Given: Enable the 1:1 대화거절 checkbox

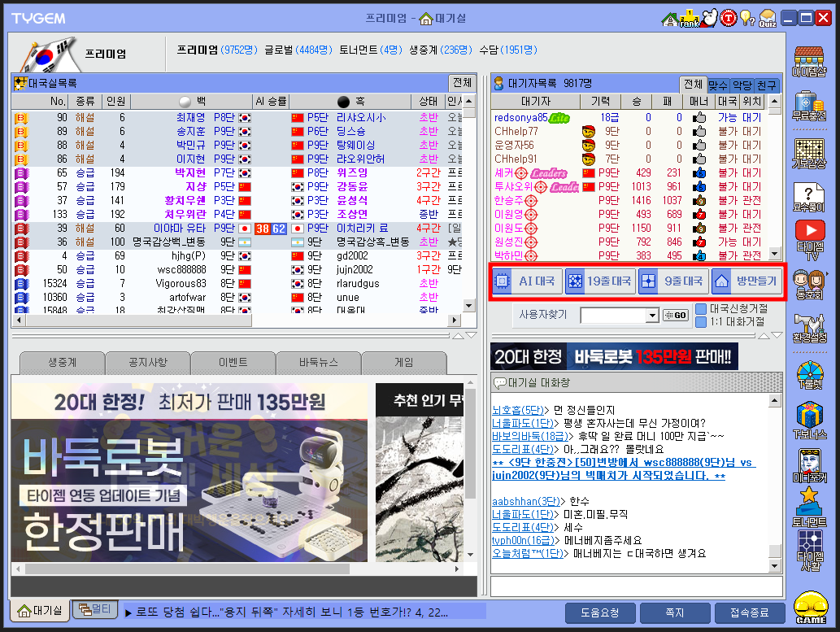Looking at the screenshot, I should 700,320.
